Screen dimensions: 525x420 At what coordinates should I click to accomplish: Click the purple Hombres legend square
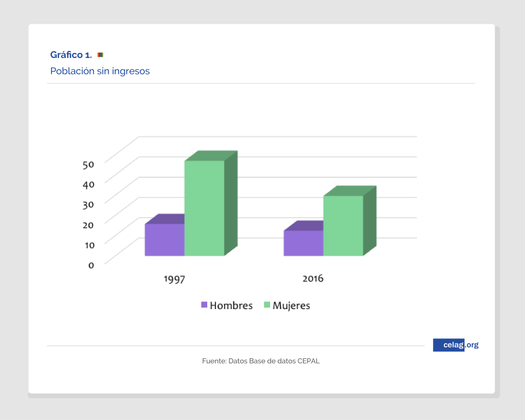pos(204,305)
